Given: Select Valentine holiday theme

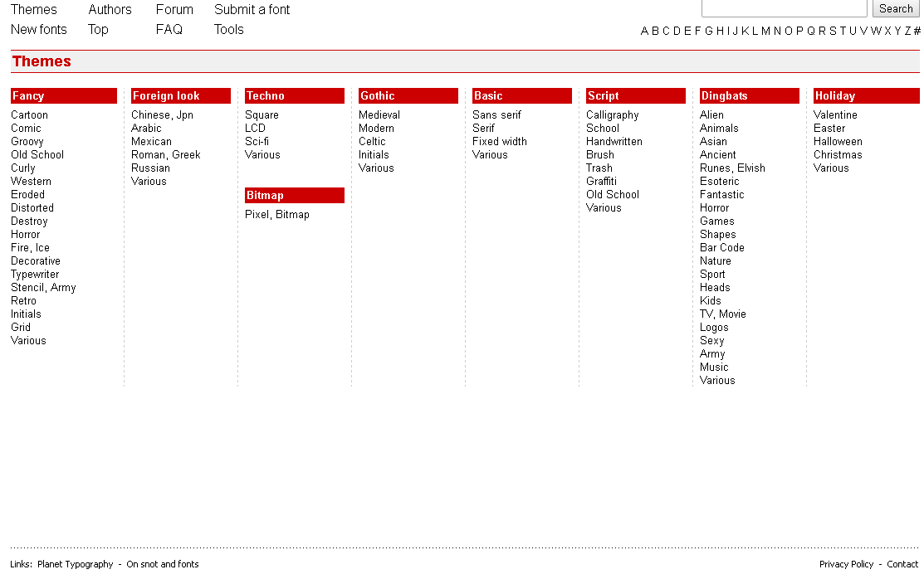Looking at the screenshot, I should tap(835, 114).
